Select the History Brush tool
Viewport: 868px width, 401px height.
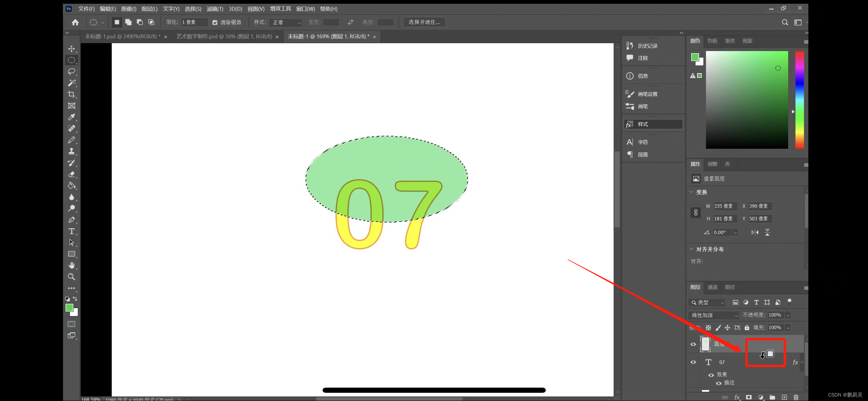pyautogui.click(x=71, y=163)
